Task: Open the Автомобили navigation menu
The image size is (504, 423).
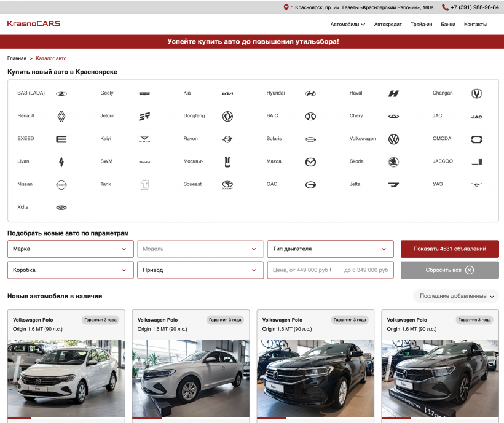Action: tap(347, 25)
